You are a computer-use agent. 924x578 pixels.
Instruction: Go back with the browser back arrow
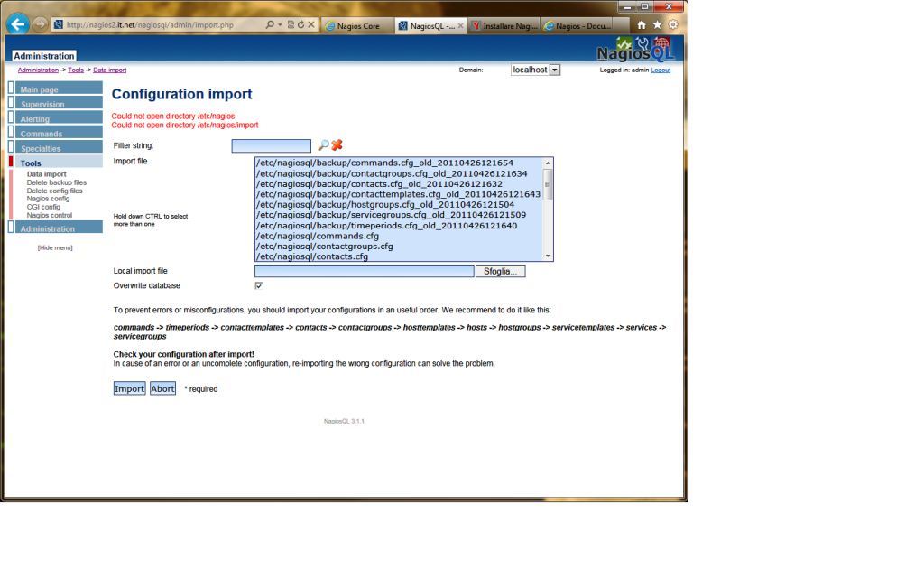18,24
